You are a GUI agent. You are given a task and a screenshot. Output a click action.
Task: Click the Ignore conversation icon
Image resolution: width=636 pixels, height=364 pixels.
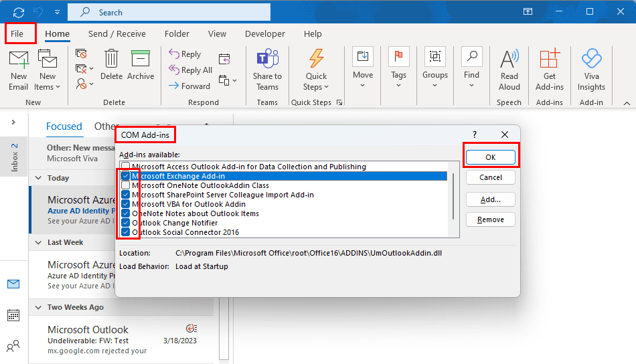point(81,54)
